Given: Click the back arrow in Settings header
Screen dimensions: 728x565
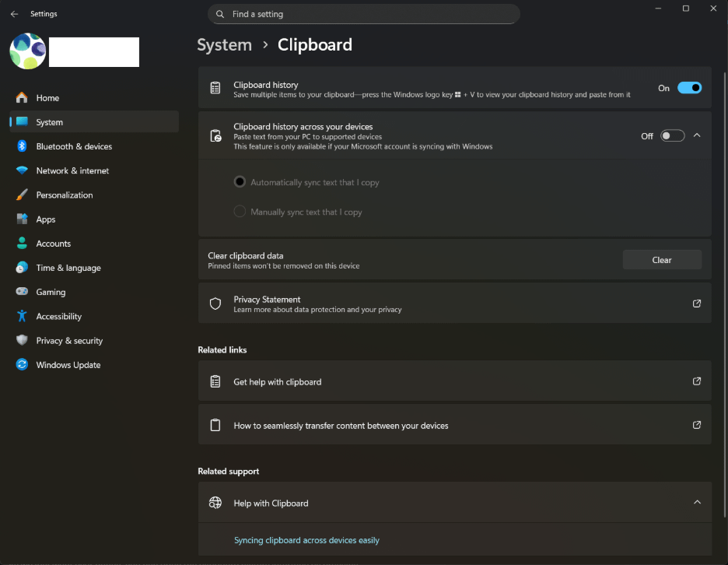Looking at the screenshot, I should (15, 14).
